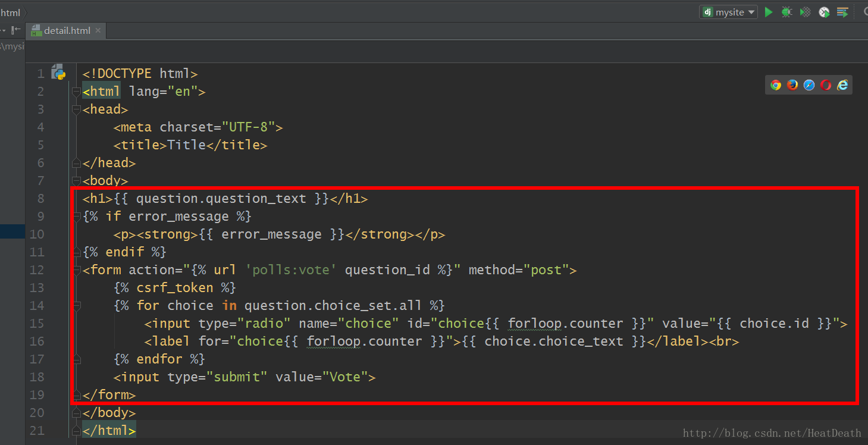Click the HTML file icon on detail.html tab

pos(37,30)
